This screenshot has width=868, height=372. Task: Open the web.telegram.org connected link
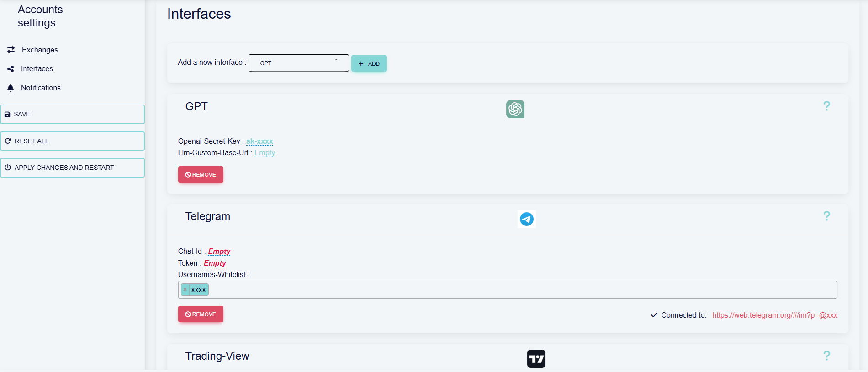pos(775,315)
